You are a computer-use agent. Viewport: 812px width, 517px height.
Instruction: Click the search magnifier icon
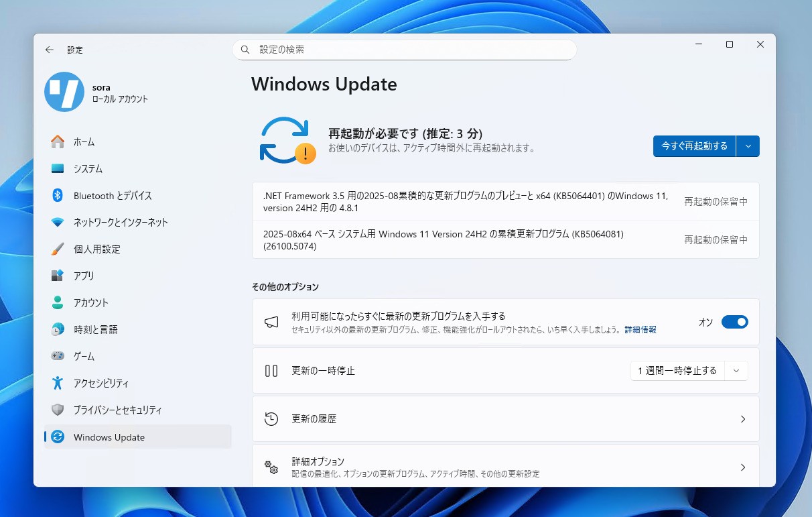pos(245,50)
